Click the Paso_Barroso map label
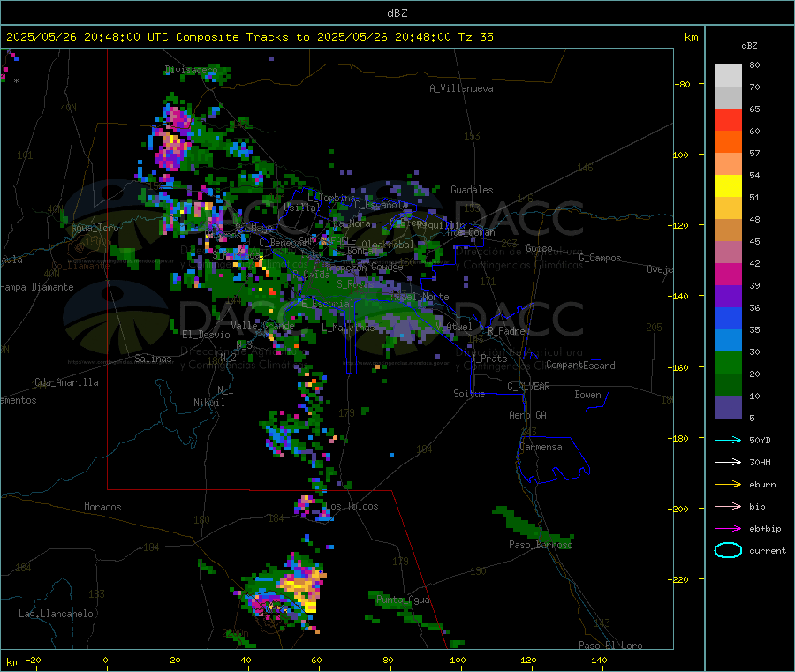Viewport: 795px width, 672px height. tap(541, 546)
